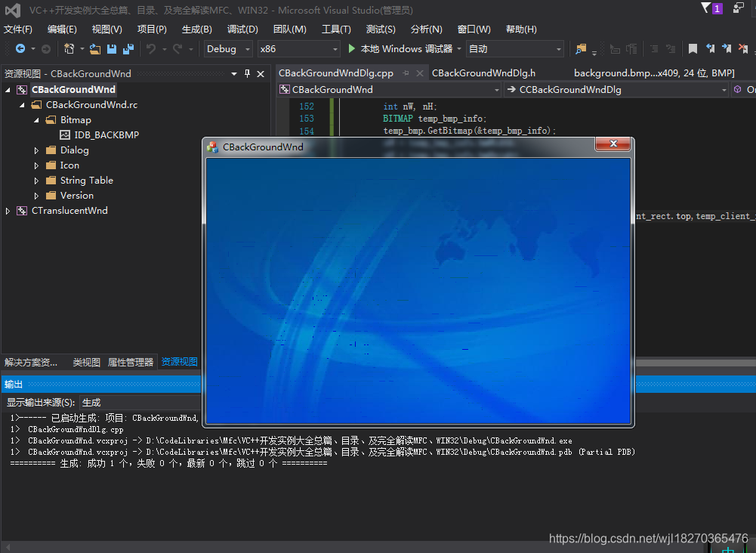Click the save file disk icon
This screenshot has width=756, height=553.
tap(112, 48)
